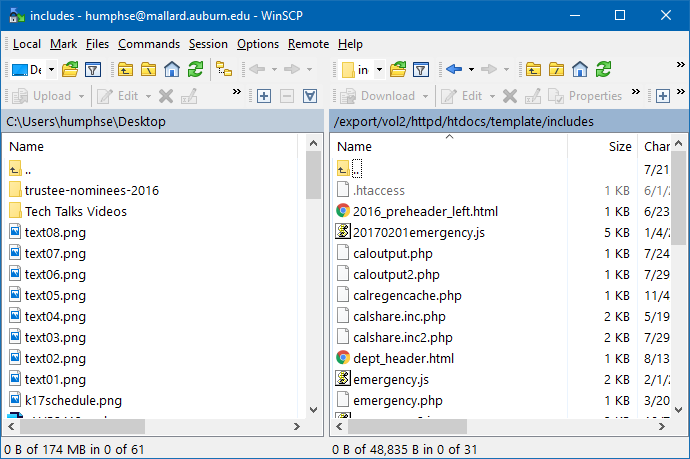
Task: Open the Session menu
Action: click(208, 44)
